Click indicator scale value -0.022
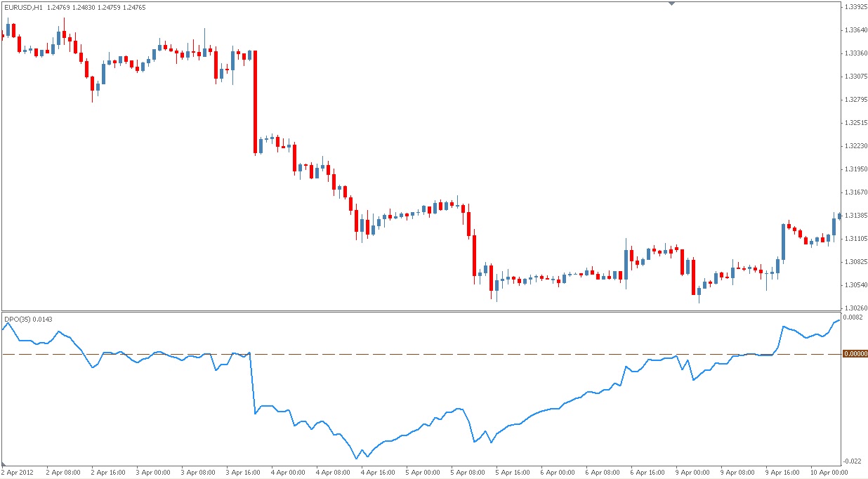The width and height of the screenshot is (868, 479). 853,461
